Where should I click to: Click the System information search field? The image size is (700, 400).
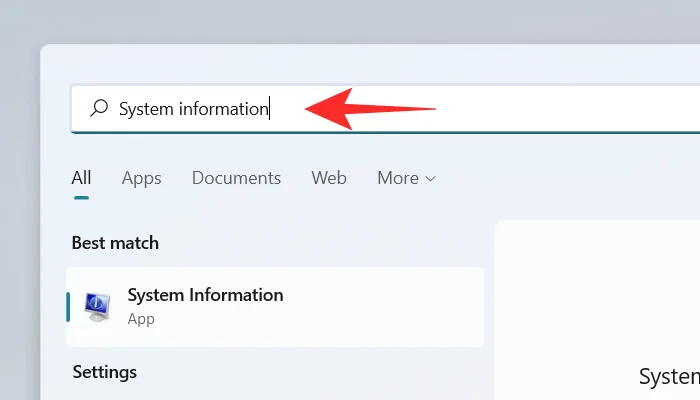click(x=385, y=109)
